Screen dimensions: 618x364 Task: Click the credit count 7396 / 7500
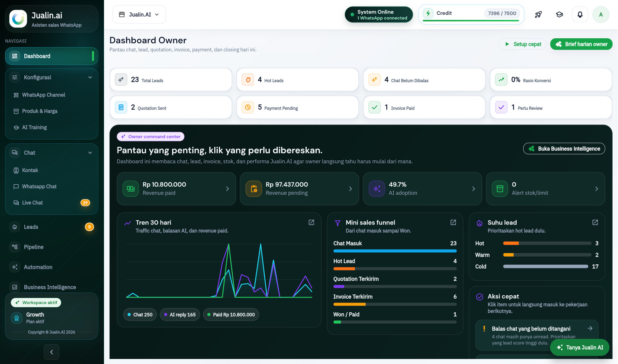[x=502, y=13]
